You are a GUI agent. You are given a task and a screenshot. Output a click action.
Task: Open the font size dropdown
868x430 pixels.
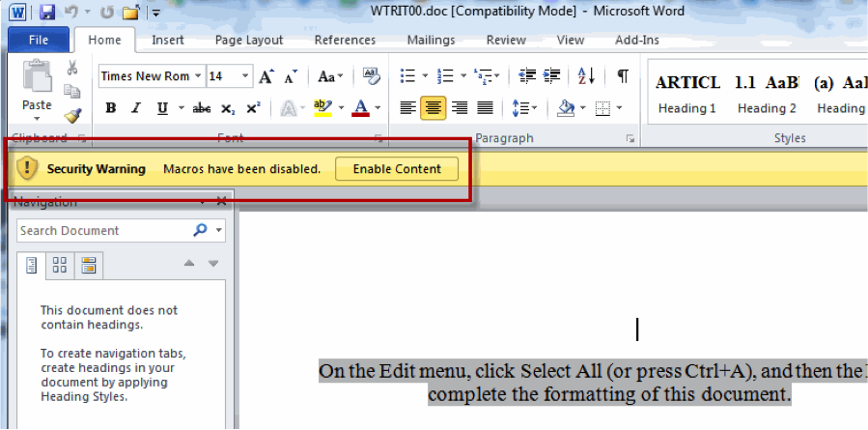click(x=244, y=76)
